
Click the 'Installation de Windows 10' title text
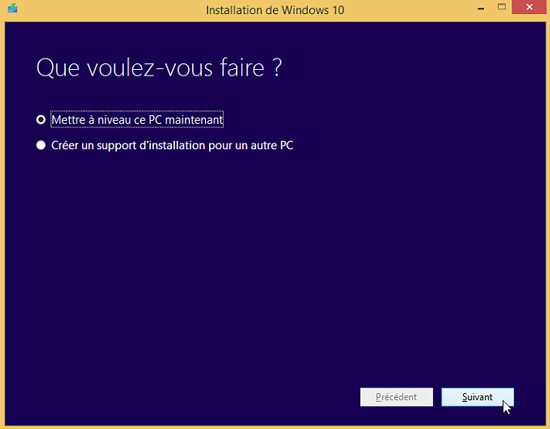tap(275, 10)
